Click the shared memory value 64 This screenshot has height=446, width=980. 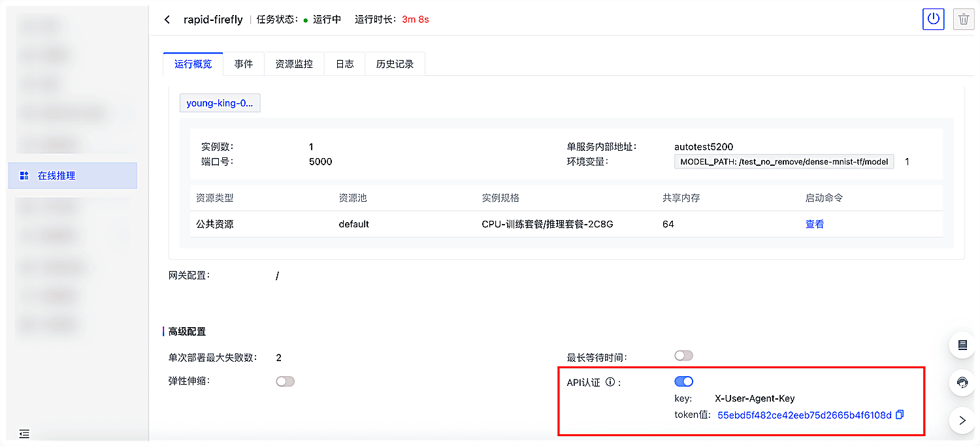668,224
